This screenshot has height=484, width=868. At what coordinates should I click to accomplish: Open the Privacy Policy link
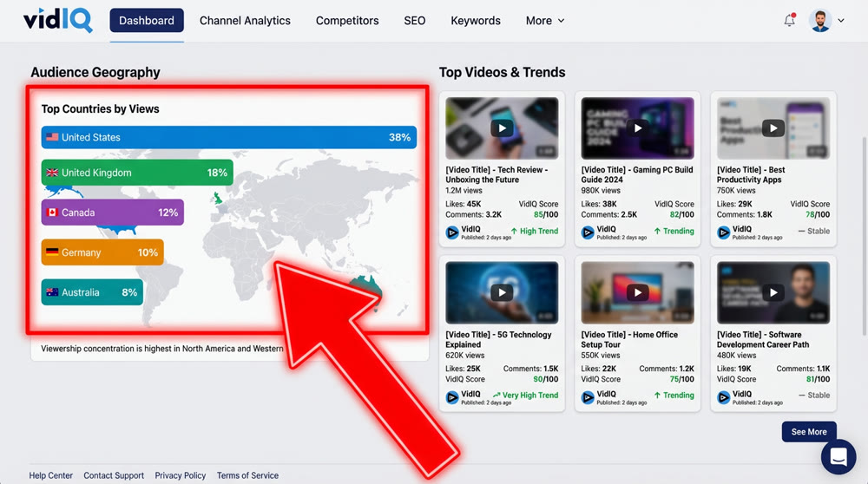click(180, 475)
